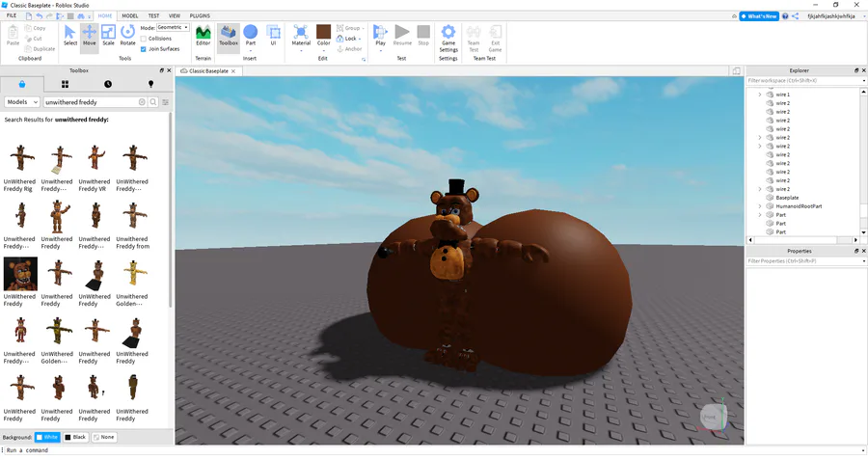Select the Unwithered Freddy VR model thumbnail
This screenshot has height=460, width=868.
(95, 158)
